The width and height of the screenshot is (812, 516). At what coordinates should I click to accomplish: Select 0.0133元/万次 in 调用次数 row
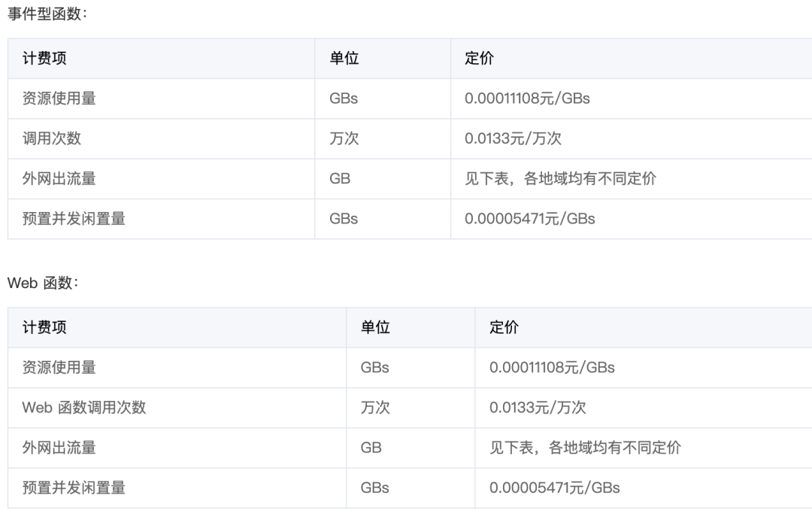[x=513, y=138]
